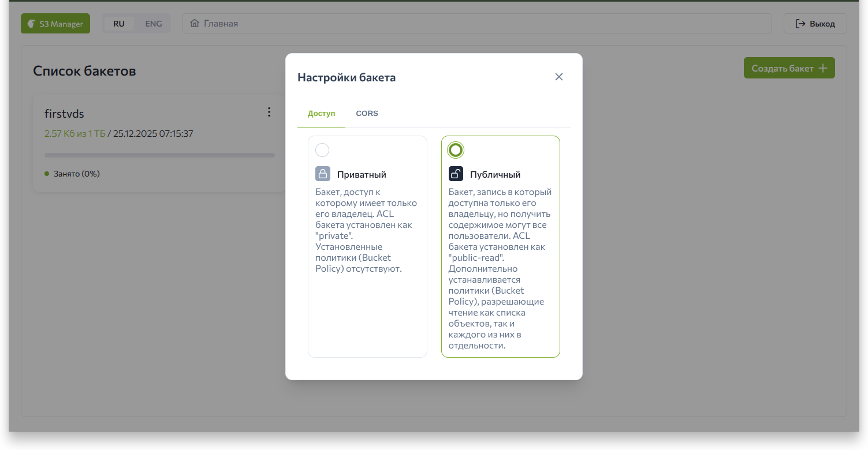Click the Публичный access description text

click(x=500, y=268)
